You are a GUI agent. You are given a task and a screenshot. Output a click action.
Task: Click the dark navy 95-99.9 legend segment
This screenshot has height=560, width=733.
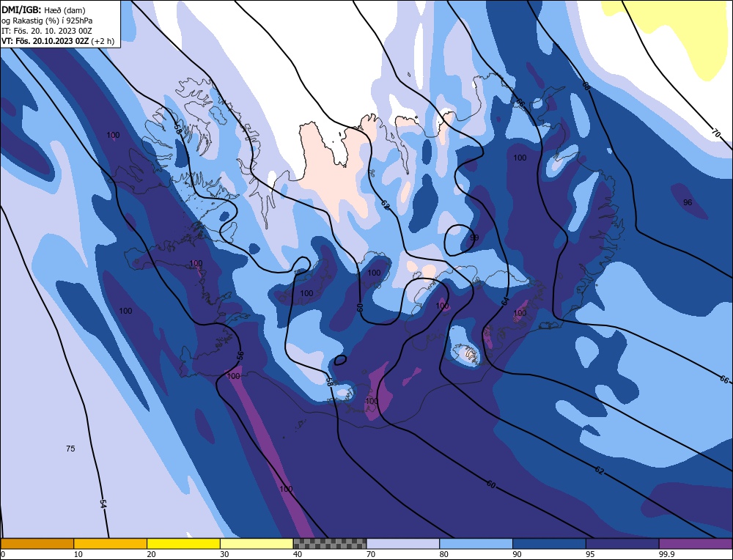click(x=622, y=543)
